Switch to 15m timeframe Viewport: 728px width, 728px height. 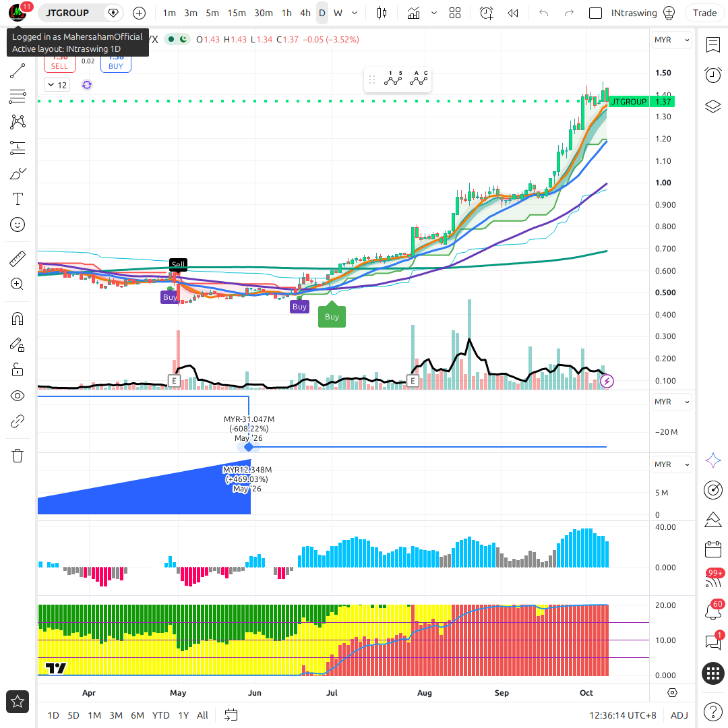(237, 13)
